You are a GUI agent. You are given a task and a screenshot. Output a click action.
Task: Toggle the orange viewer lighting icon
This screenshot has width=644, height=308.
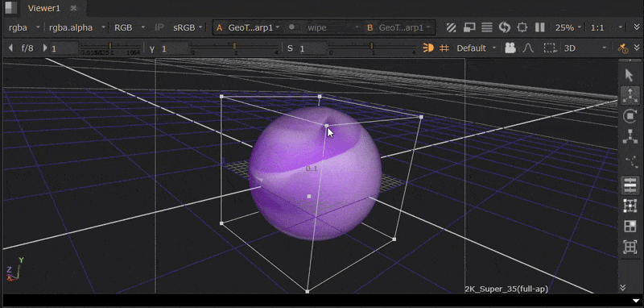[428, 48]
